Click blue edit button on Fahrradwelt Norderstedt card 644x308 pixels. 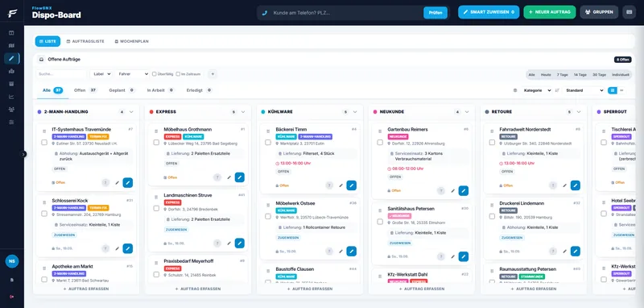tap(576, 185)
